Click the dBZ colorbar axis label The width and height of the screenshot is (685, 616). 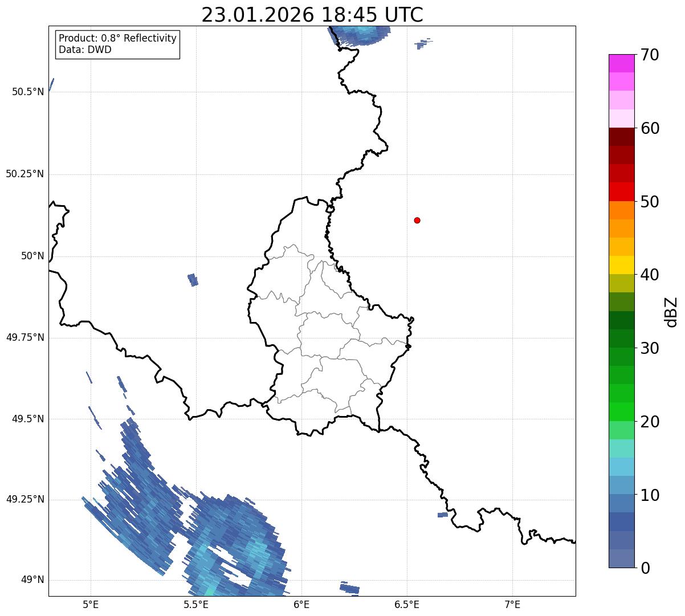[671, 311]
